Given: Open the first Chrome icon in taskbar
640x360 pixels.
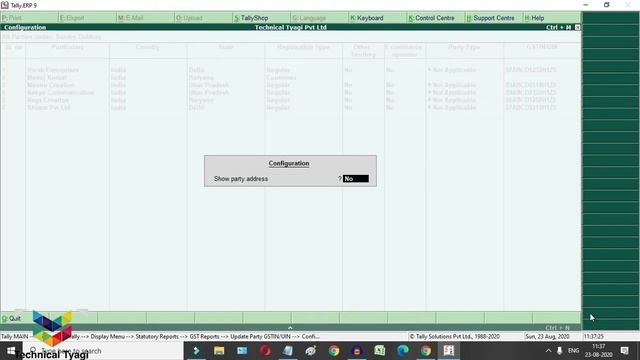Looking at the screenshot, I should click(334, 351).
